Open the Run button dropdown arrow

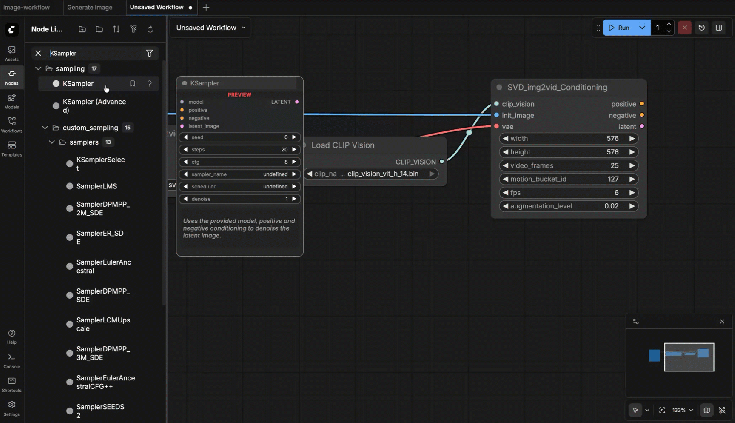643,28
